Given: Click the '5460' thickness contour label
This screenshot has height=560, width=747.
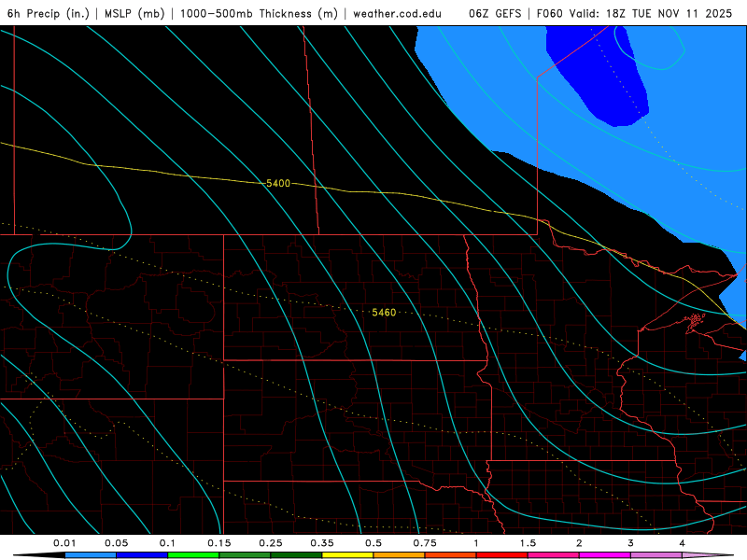Looking at the screenshot, I should [x=384, y=313].
